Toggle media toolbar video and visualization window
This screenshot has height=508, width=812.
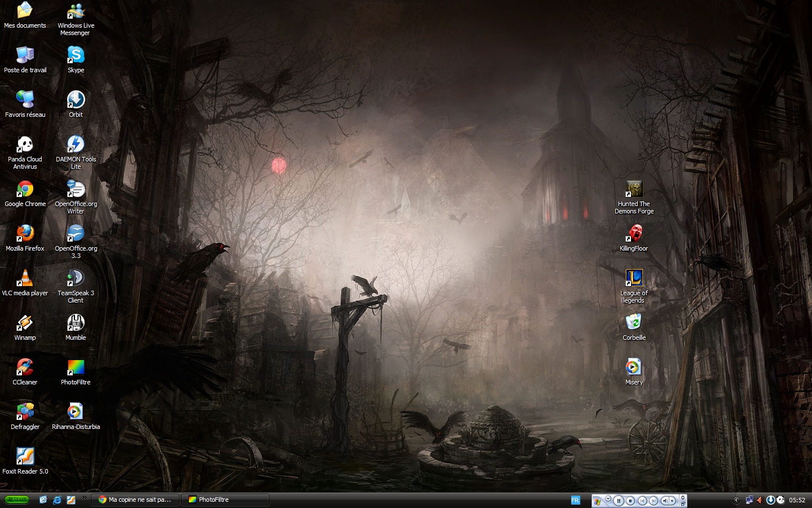point(683,497)
